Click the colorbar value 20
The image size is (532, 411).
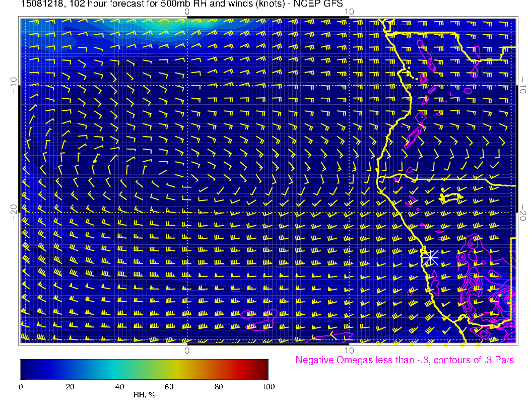point(70,387)
